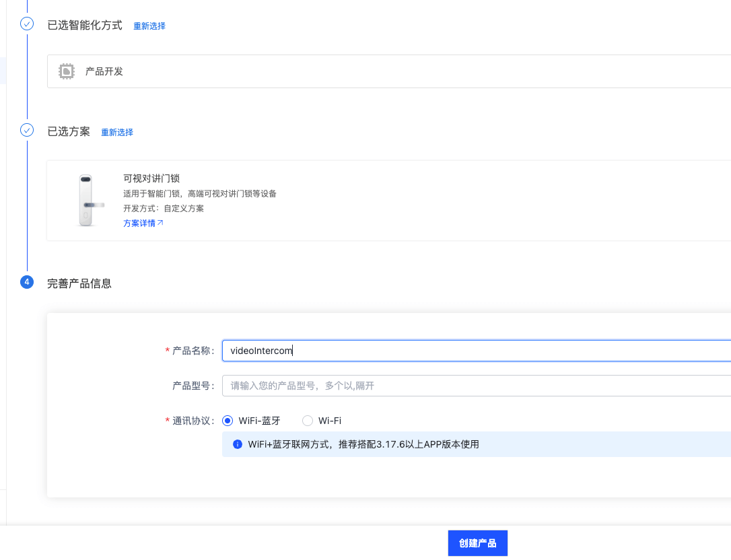This screenshot has width=731, height=560.
Task: Open the 方案详情 link
Action: click(x=139, y=223)
